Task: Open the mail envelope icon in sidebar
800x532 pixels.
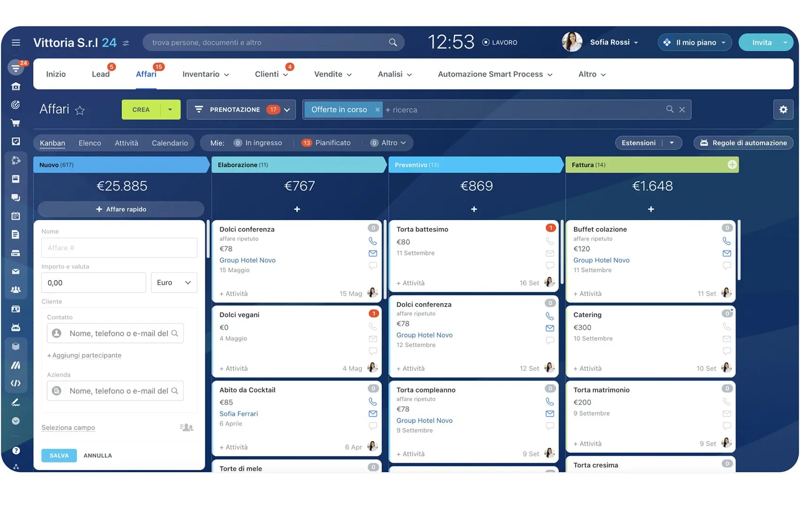Action: [x=16, y=271]
